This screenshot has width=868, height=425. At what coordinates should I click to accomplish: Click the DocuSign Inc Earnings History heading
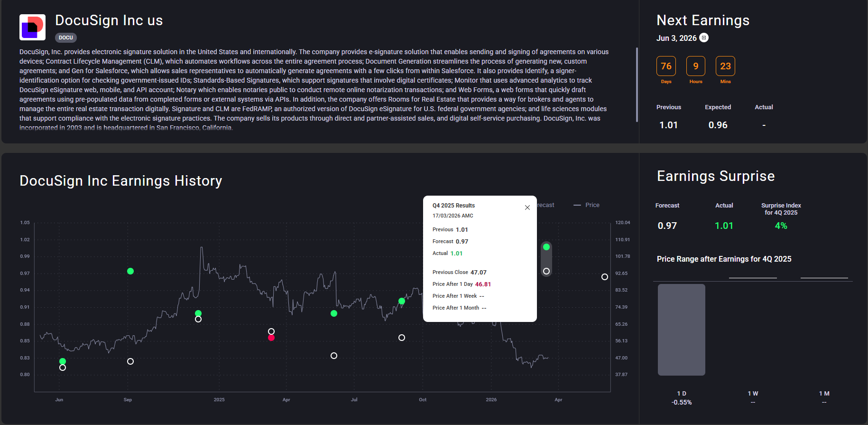coord(121,181)
